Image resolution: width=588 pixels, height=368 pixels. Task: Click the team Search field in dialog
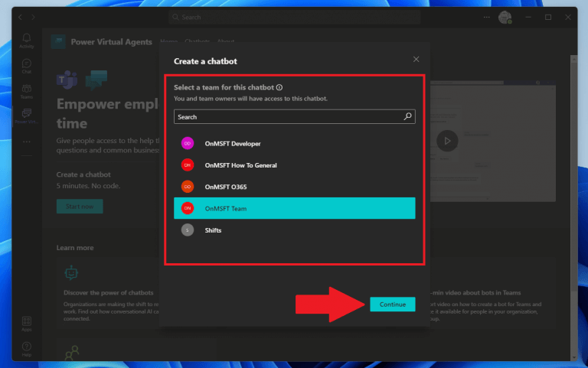(294, 117)
